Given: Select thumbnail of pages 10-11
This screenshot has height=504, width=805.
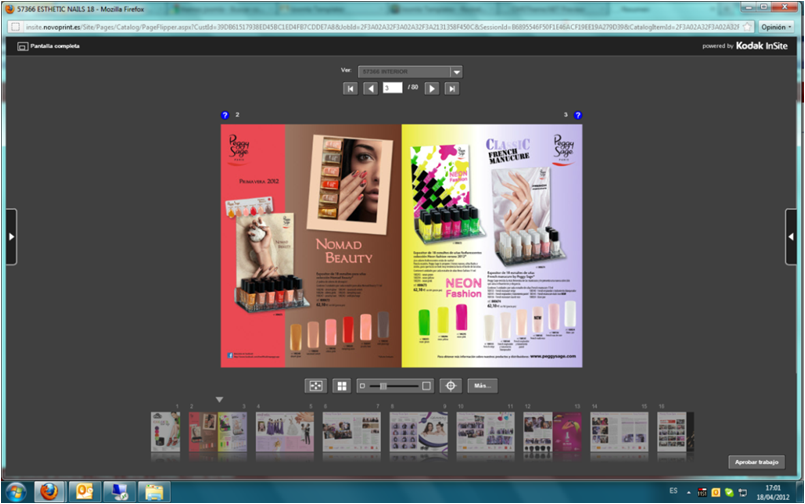Looking at the screenshot, I should (x=486, y=432).
